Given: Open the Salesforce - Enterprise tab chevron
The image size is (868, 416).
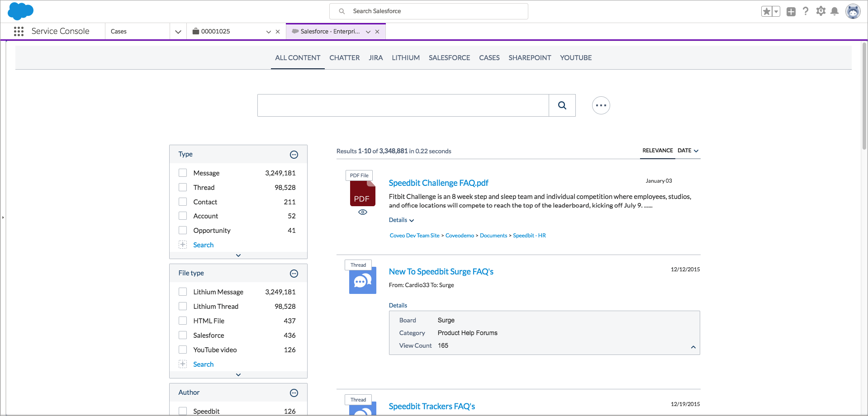Looking at the screenshot, I should pos(368,32).
